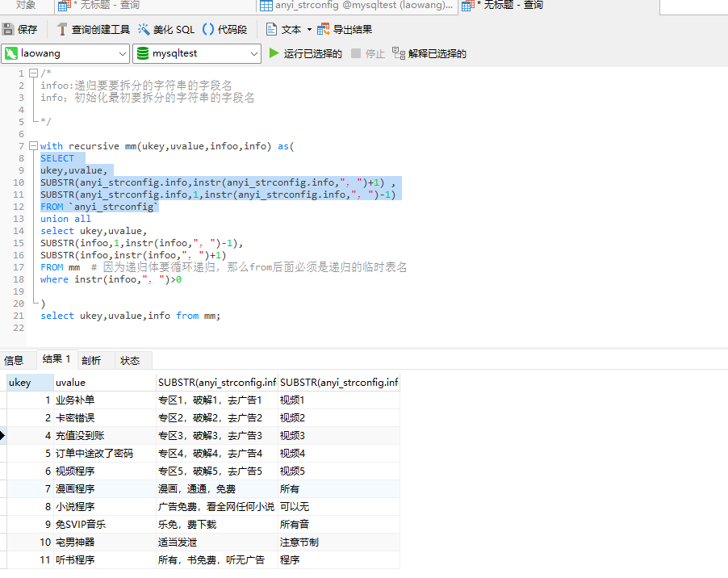Select cell 专区1, 破解1, 去广告1

pyautogui.click(x=217, y=400)
